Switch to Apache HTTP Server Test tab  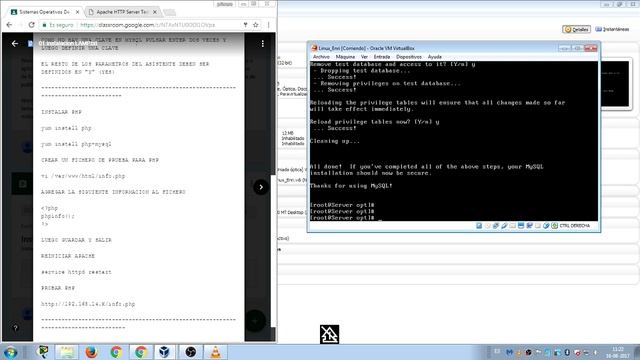click(x=122, y=12)
